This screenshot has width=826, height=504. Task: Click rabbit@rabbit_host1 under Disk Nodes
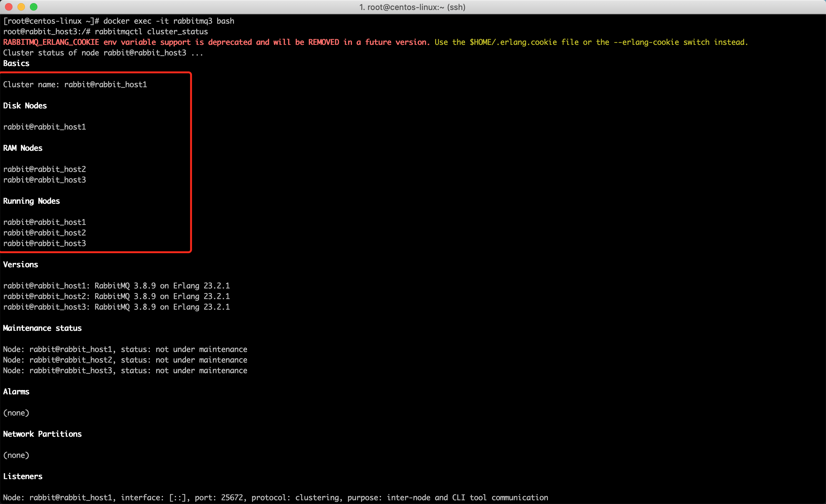(45, 127)
